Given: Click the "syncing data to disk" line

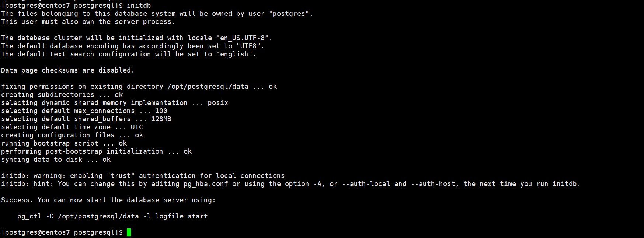Looking at the screenshot, I should pos(56,160).
